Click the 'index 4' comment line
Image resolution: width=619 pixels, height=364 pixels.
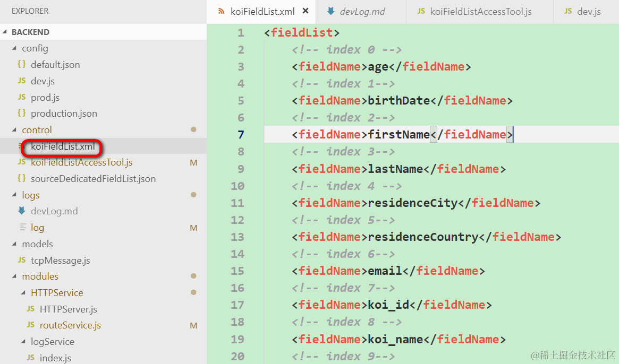pyautogui.click(x=347, y=186)
